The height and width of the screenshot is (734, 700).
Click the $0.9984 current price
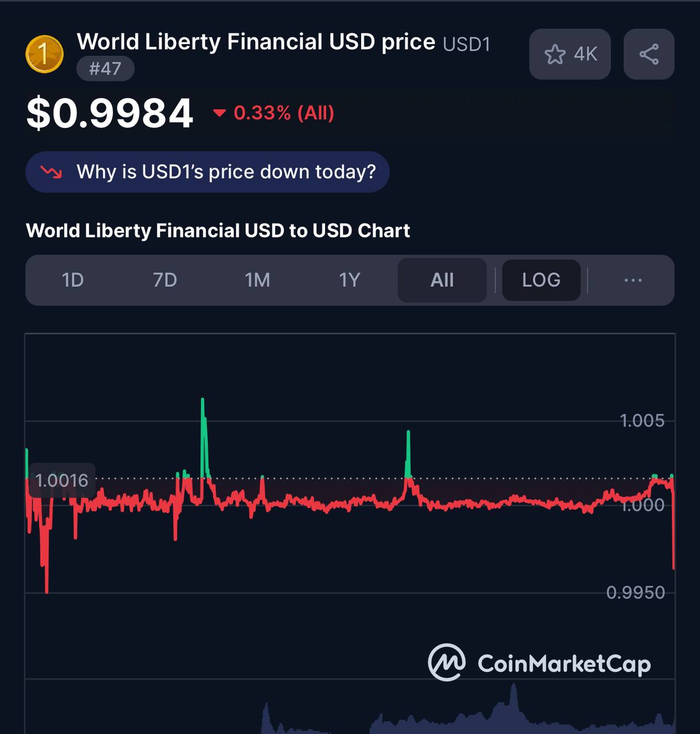tap(110, 113)
